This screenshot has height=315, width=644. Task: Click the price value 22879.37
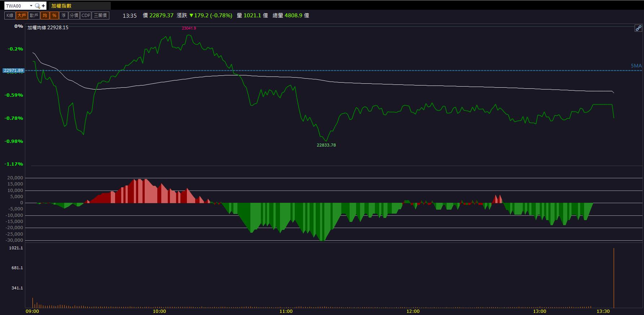pos(161,16)
